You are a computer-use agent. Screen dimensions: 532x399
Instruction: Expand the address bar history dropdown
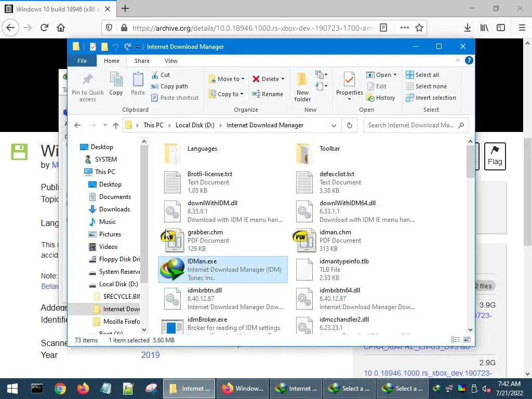coord(334,126)
